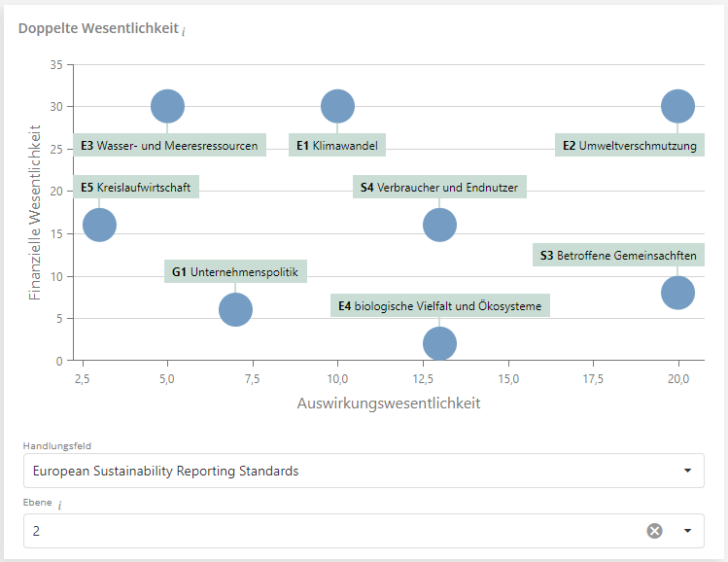Click the S3 Betroffene Gemeinschaften label
This screenshot has height=562, width=728.
[x=618, y=256]
